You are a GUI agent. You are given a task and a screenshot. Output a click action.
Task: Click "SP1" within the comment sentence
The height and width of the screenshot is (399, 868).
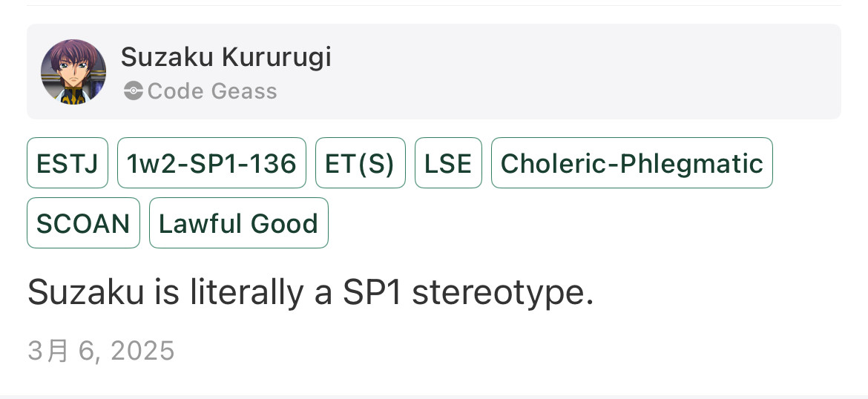[371, 293]
